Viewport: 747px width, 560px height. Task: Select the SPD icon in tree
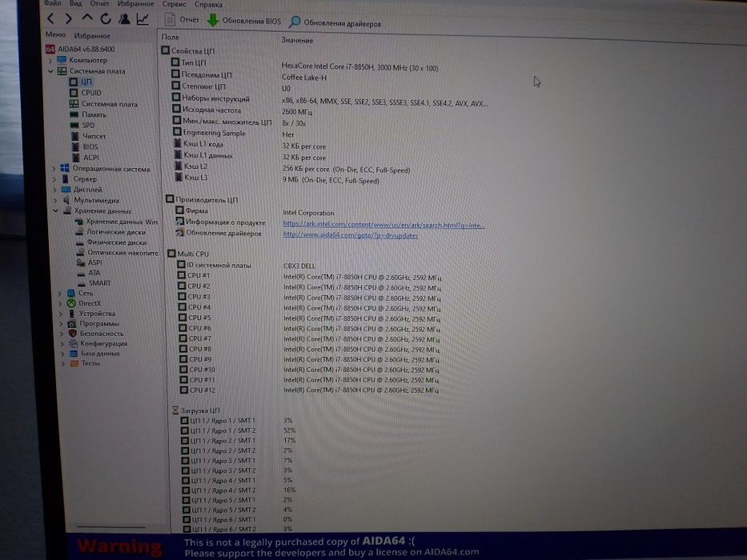(74, 126)
